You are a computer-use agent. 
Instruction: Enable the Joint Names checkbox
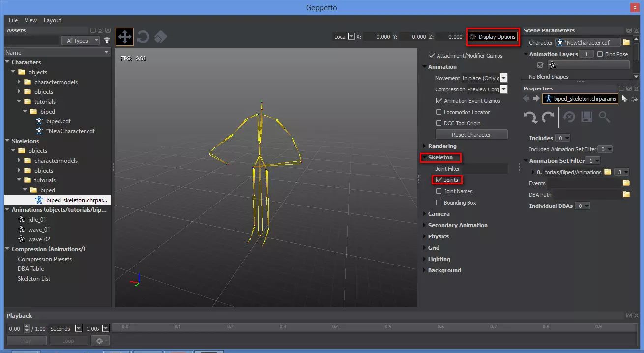pos(439,191)
